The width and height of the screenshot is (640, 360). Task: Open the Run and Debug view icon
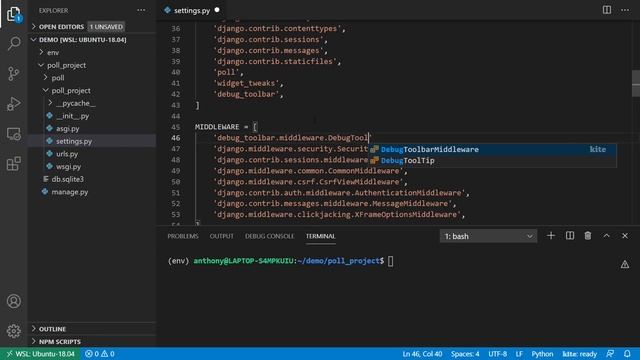[x=13, y=104]
